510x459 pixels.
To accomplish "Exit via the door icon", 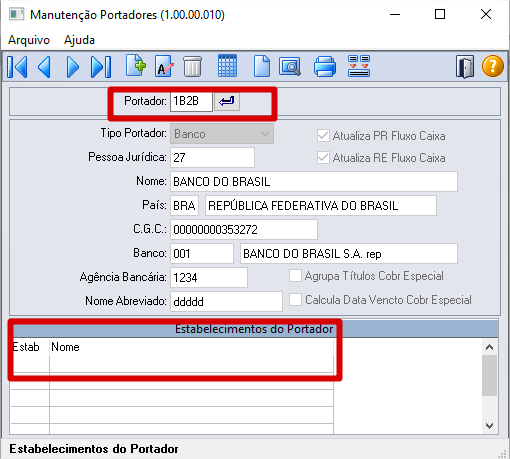I will coord(465,67).
